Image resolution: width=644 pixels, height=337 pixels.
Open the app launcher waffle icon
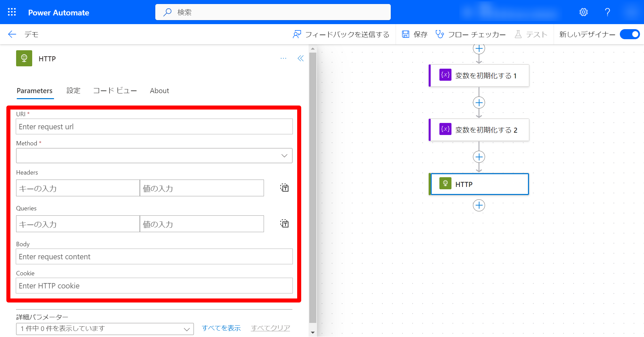12,12
